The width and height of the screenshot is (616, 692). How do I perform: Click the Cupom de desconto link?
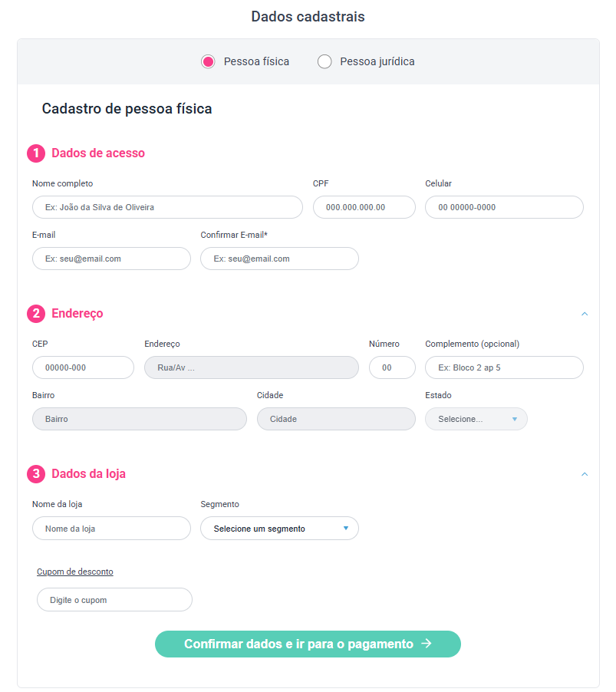(75, 572)
